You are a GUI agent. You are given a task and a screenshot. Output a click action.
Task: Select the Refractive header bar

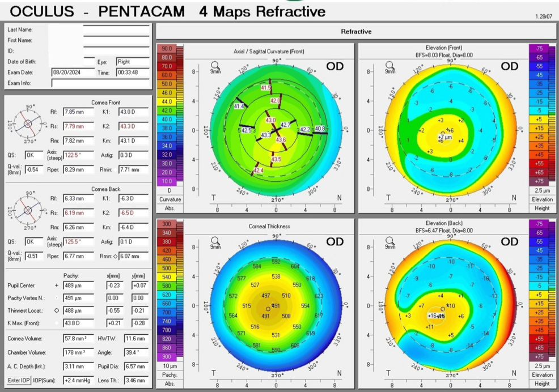tap(355, 32)
